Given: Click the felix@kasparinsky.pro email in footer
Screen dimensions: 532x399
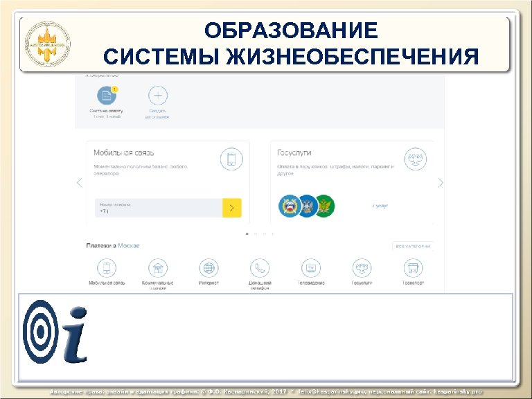Looking at the screenshot, I should point(332,391).
